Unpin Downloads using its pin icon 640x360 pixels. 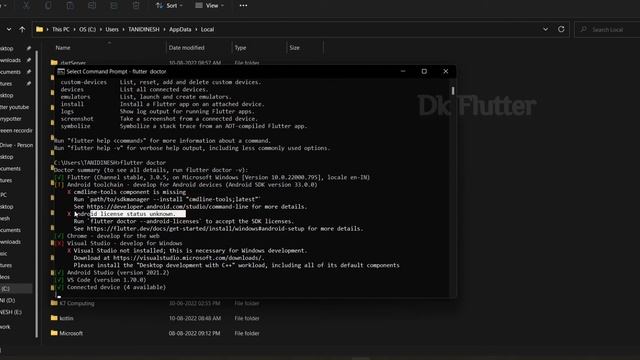click(x=29, y=60)
